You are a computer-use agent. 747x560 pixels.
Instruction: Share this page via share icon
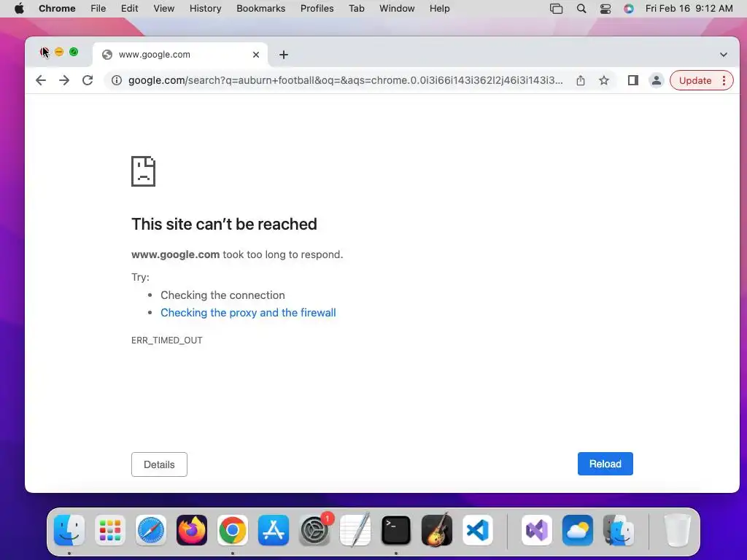click(580, 80)
